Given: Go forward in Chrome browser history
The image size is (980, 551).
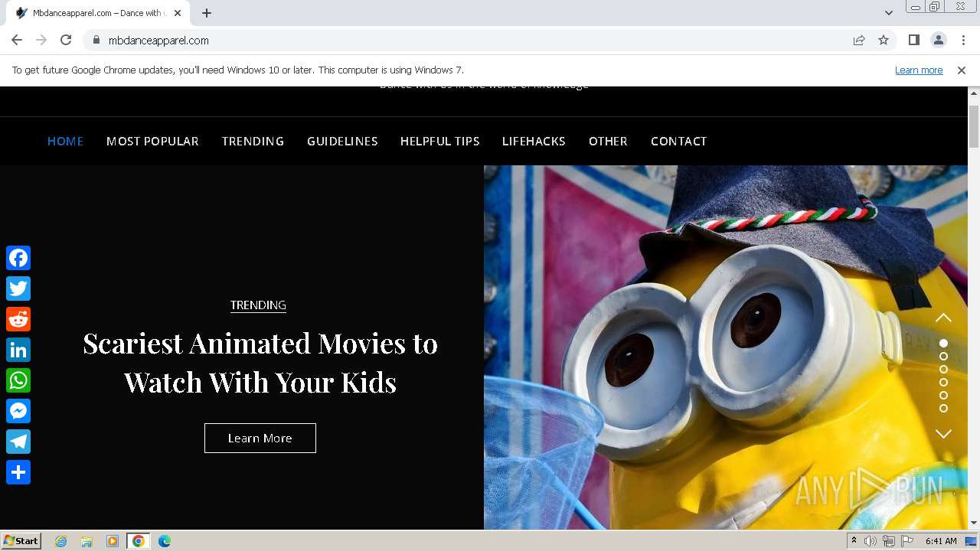Looking at the screenshot, I should pos(41,40).
